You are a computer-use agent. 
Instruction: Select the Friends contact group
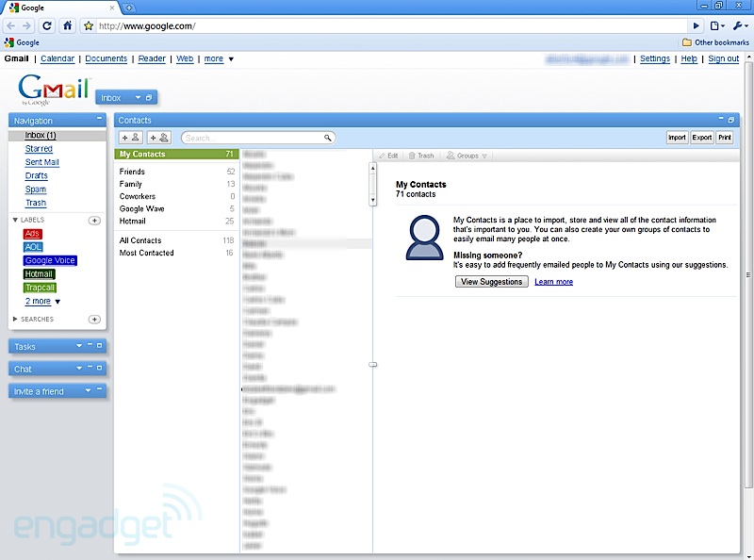point(177,172)
